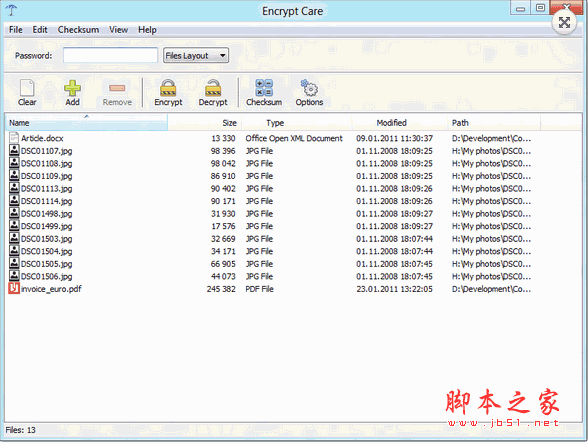Click the umbrella app icon in title bar
Viewport: 588px width, 444px height.
[x=12, y=10]
